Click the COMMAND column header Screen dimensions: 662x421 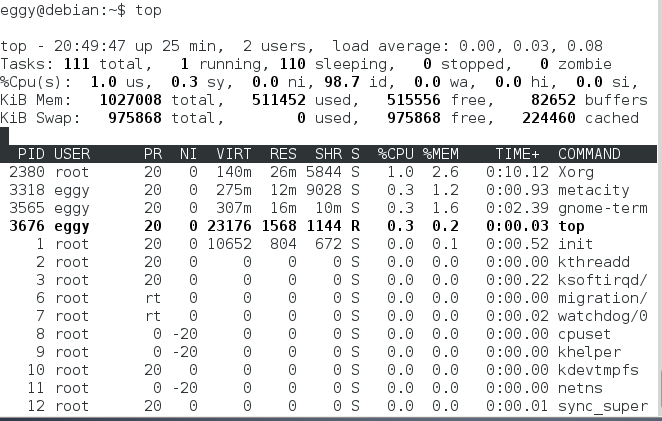click(x=589, y=154)
